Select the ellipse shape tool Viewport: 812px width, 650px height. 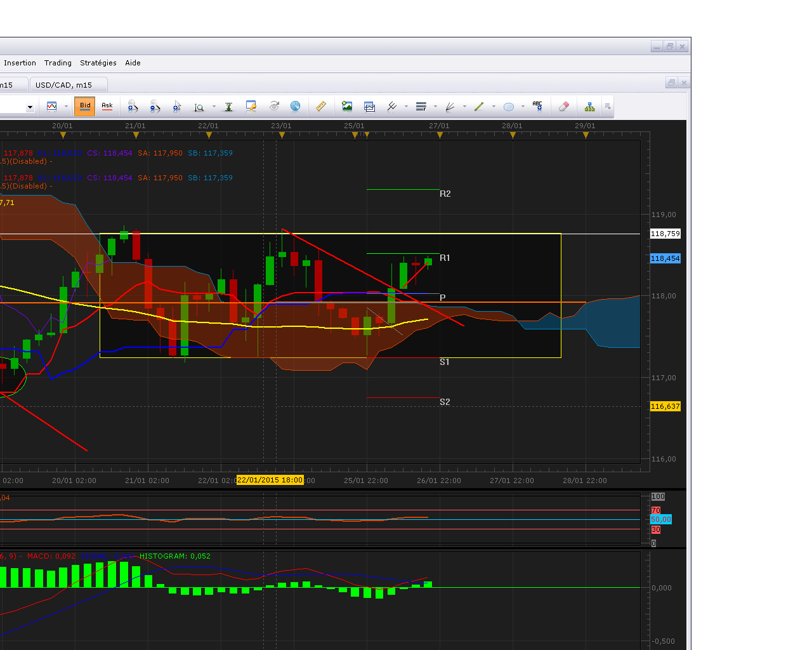coord(509,107)
